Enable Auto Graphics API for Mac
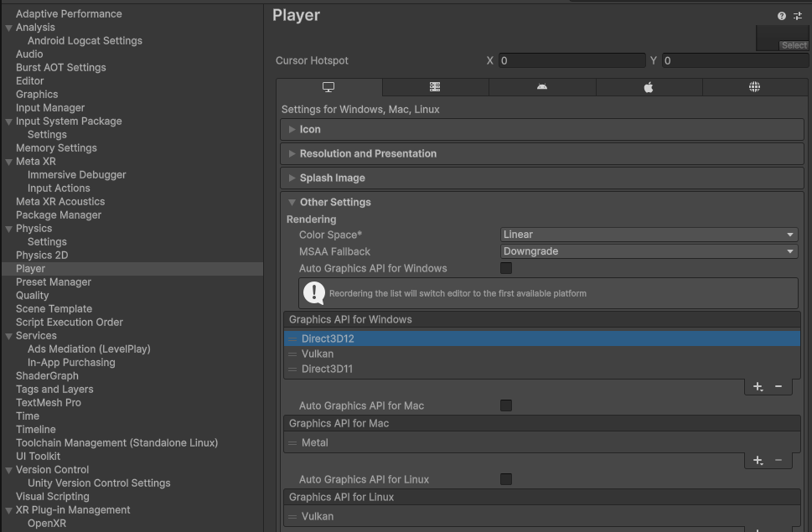Viewport: 812px width, 532px height. [506, 405]
